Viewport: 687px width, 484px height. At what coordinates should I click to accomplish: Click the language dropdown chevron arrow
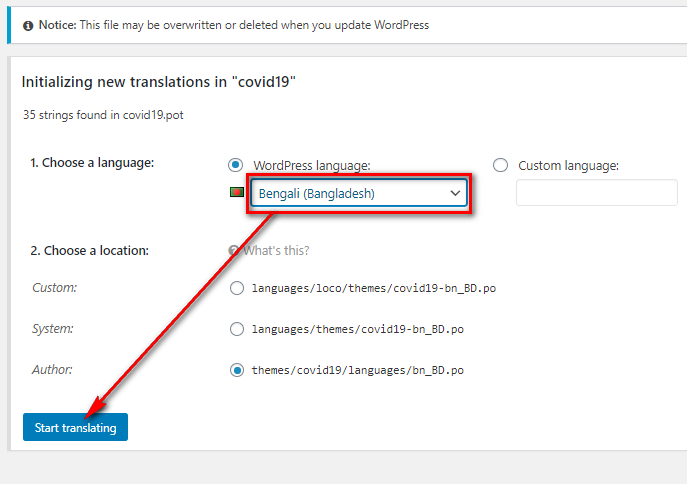click(x=455, y=193)
